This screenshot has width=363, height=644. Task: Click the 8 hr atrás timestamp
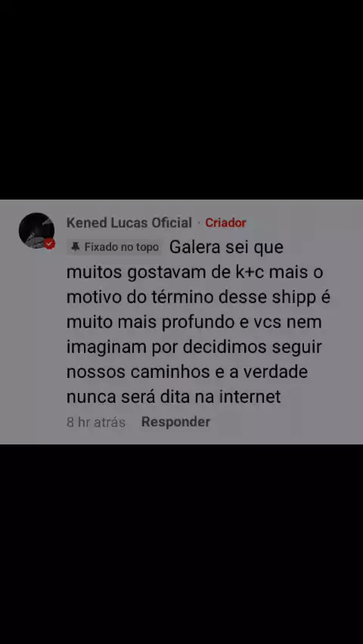click(x=96, y=423)
